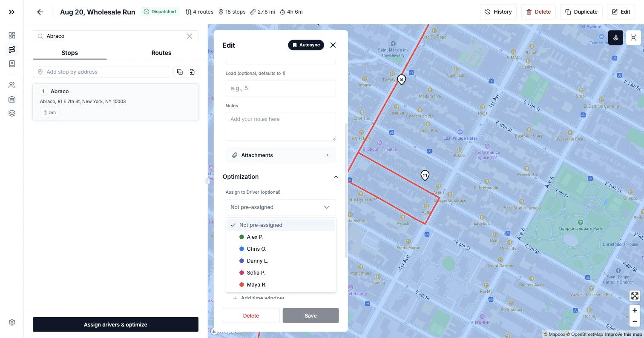Click the Autosync badge
Viewport: 644px width, 338px height.
click(306, 45)
